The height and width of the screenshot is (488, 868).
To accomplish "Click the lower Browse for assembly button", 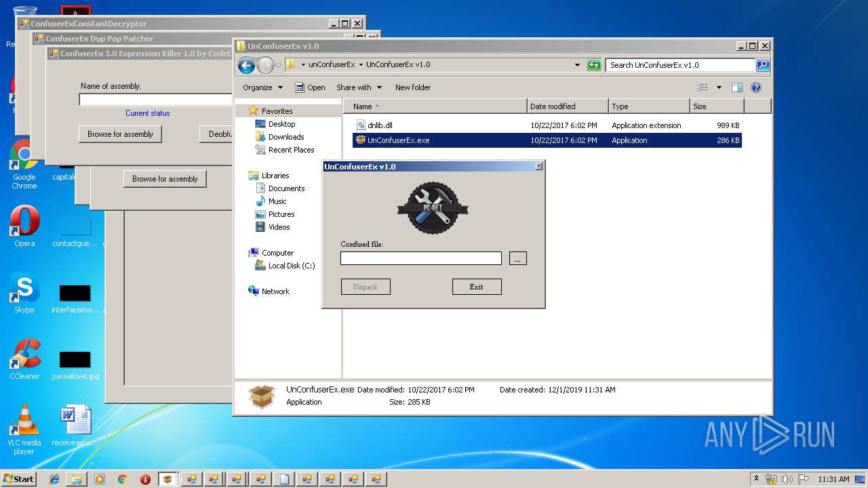I will [x=165, y=179].
